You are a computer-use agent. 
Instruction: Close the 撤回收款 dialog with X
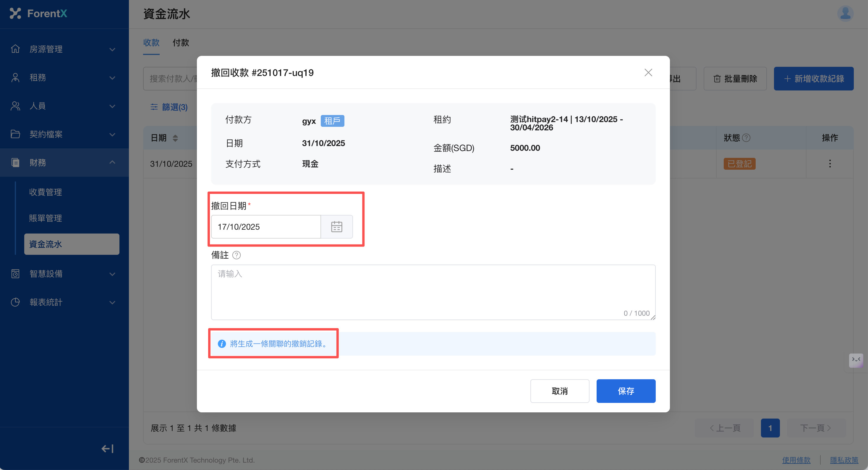[648, 73]
